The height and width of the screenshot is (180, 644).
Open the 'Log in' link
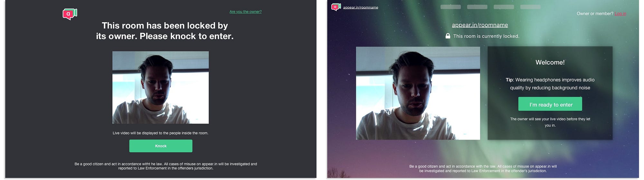tap(620, 14)
